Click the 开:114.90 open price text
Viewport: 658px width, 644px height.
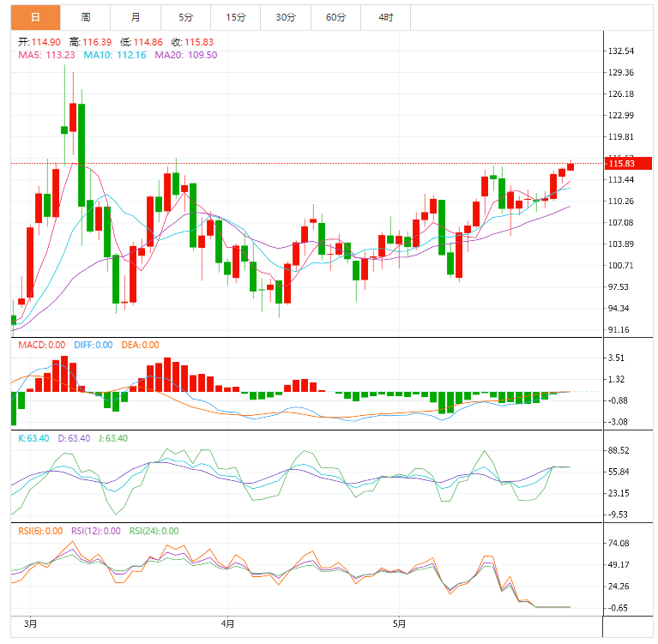[x=39, y=42]
